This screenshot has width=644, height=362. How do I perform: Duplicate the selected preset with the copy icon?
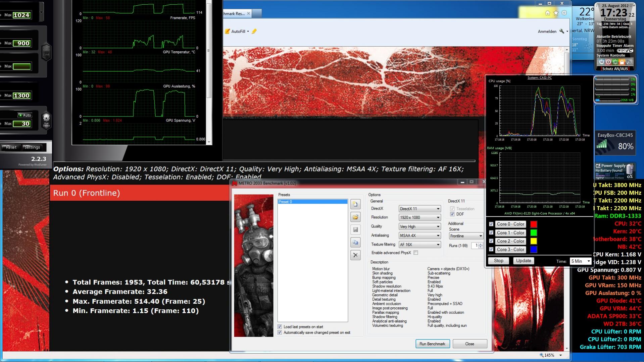click(x=355, y=242)
